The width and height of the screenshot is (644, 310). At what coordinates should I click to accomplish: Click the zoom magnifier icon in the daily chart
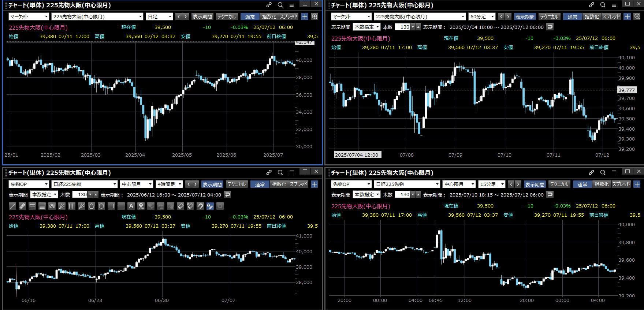(x=314, y=16)
